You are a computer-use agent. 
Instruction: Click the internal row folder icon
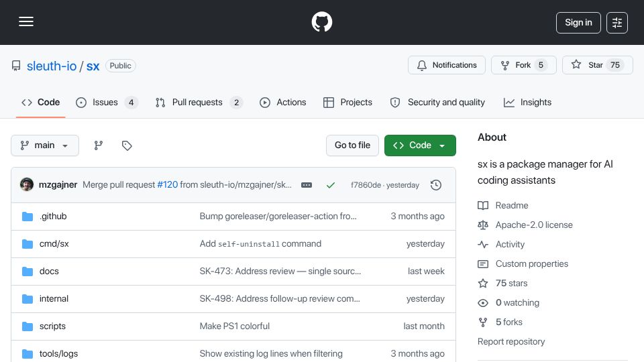(x=28, y=299)
